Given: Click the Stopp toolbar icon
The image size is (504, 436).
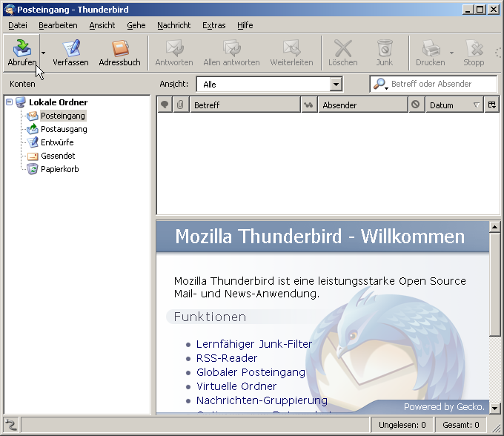Looking at the screenshot, I should (x=474, y=48).
